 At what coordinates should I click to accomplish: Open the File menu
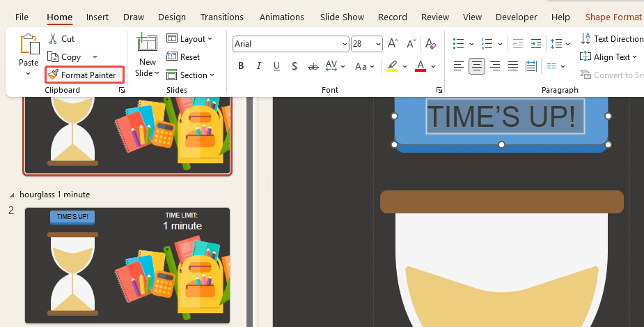tap(22, 17)
